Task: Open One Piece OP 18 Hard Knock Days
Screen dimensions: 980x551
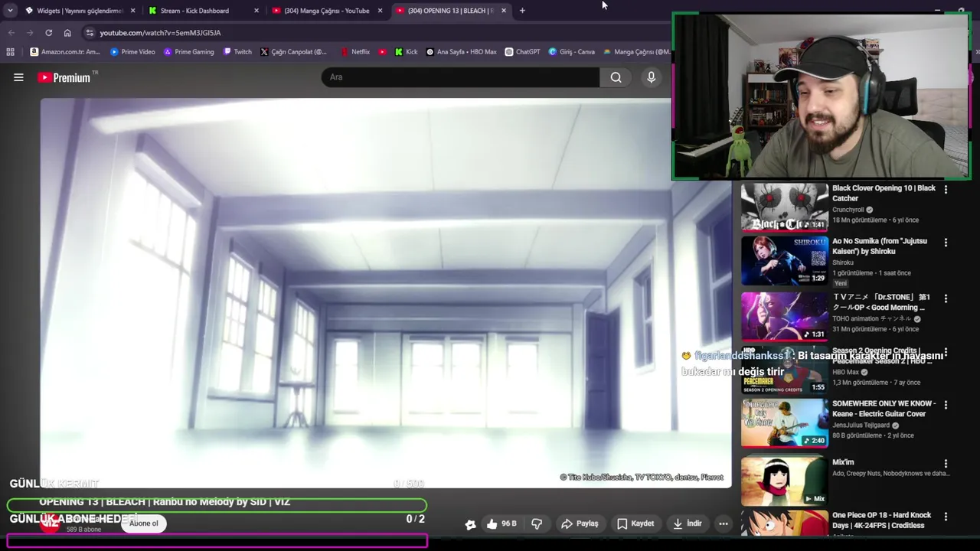Action: pyautogui.click(x=785, y=524)
